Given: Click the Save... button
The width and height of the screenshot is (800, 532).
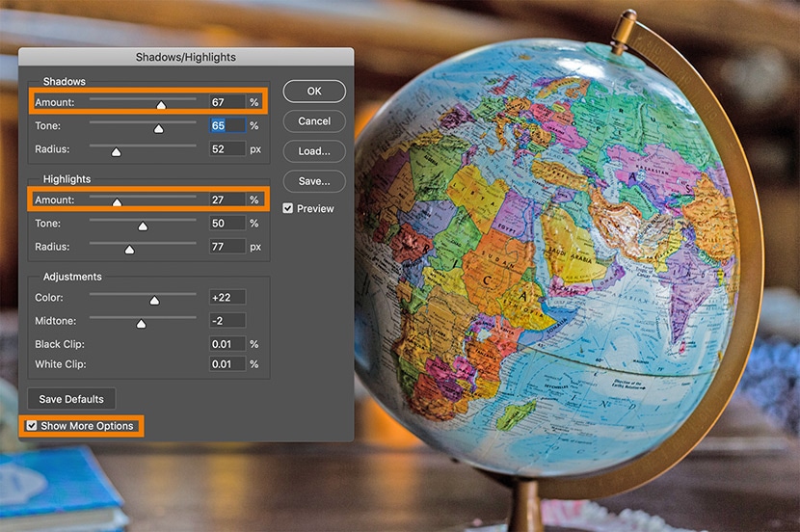Looking at the screenshot, I should click(x=314, y=180).
